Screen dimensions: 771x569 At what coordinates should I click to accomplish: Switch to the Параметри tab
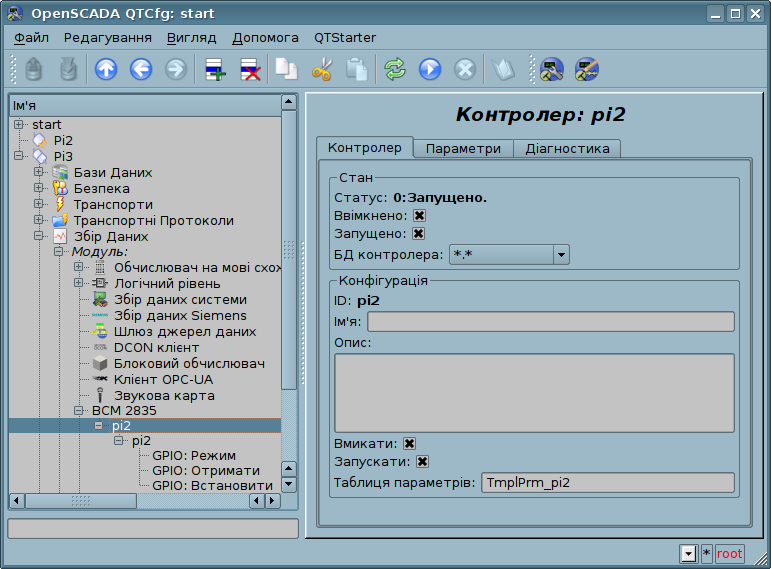pyautogui.click(x=463, y=148)
